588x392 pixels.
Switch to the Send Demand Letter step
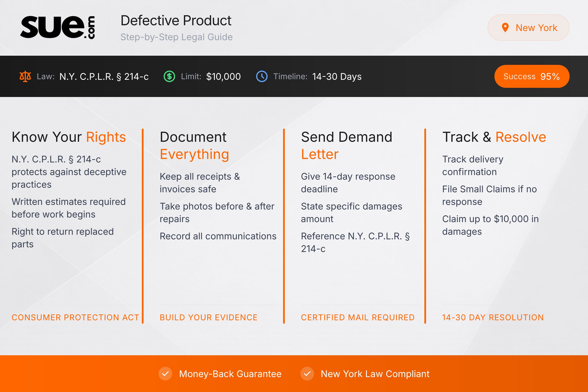(347, 145)
